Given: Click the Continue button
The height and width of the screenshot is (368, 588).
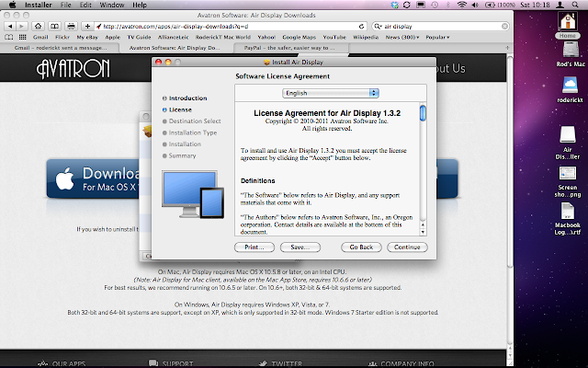Looking at the screenshot, I should click(407, 247).
